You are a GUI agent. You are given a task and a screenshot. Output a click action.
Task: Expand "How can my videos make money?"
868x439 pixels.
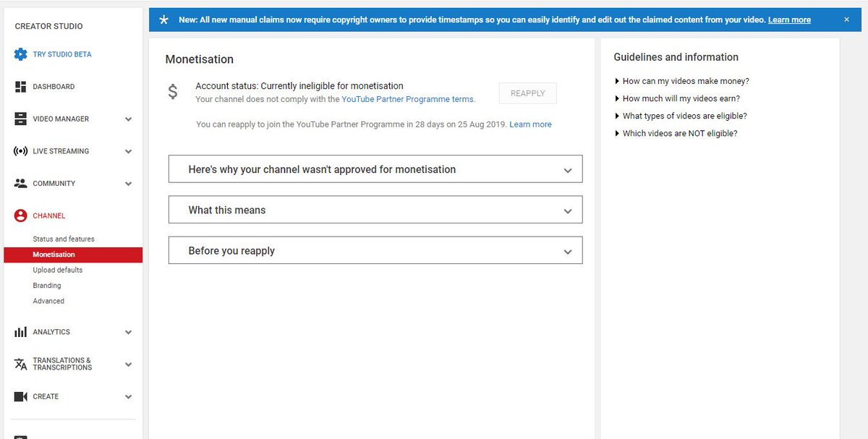(681, 81)
